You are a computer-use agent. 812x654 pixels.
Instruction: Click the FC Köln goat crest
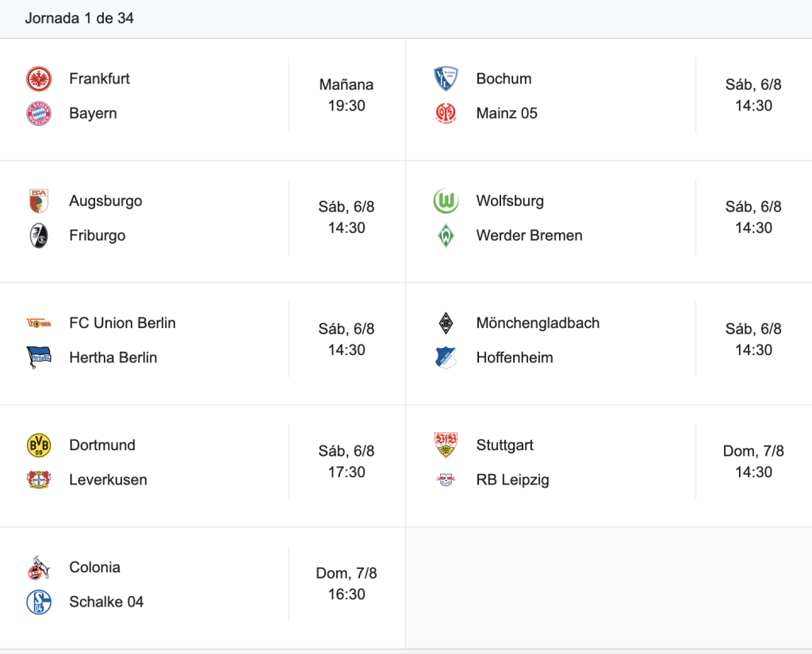[39, 568]
